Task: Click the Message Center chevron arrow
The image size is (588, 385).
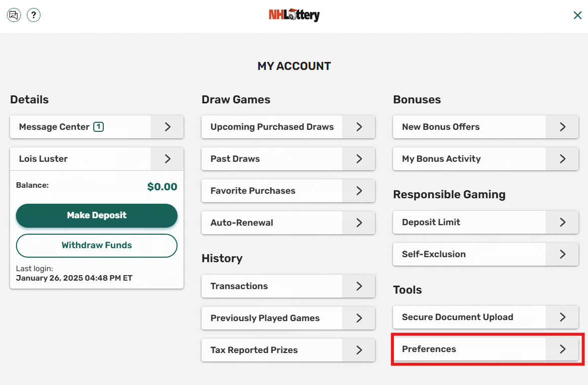Action: [x=168, y=127]
